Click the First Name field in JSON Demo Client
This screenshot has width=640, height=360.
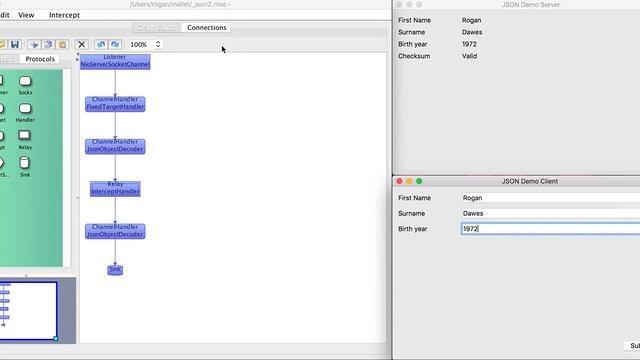click(551, 198)
